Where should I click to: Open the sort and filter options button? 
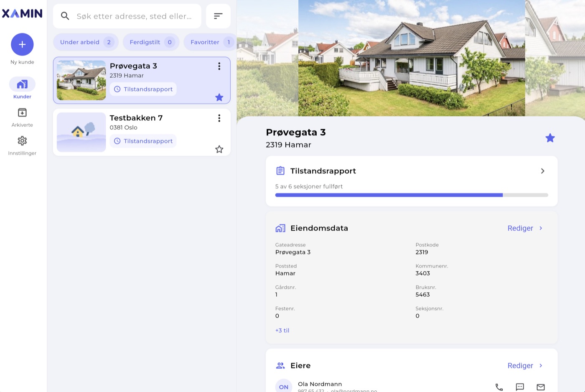click(x=218, y=16)
